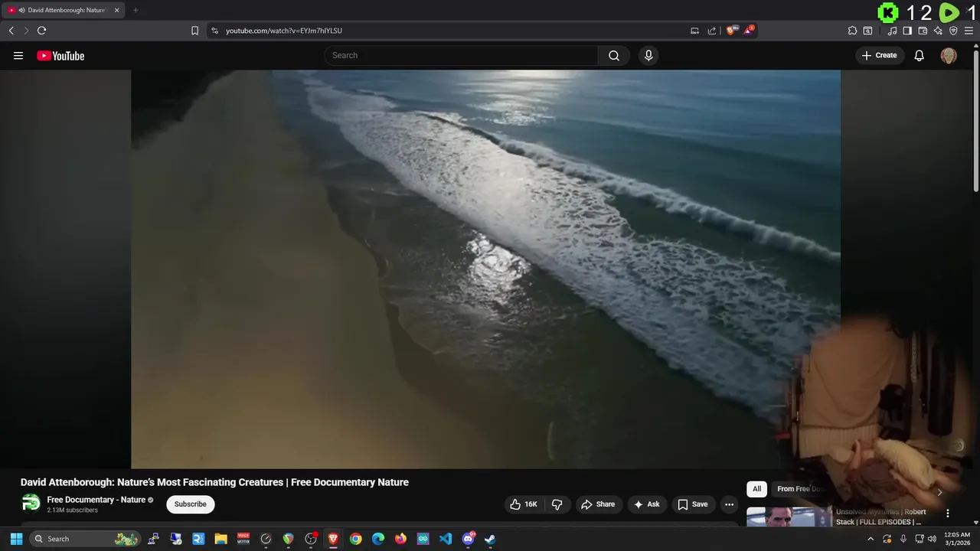Screen dimensions: 980x551
Task: Open the Unsolved Mysteries video thumbnail
Action: [789, 517]
